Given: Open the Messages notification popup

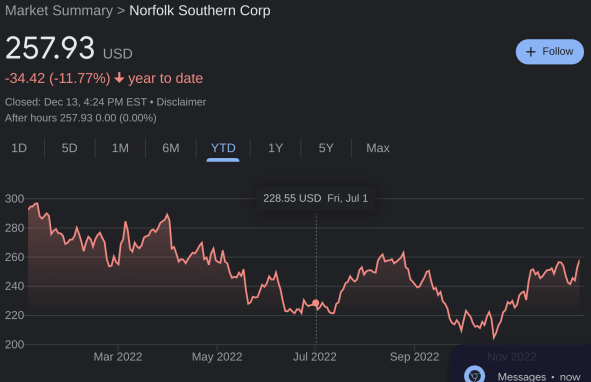Looking at the screenshot, I should (x=521, y=363).
